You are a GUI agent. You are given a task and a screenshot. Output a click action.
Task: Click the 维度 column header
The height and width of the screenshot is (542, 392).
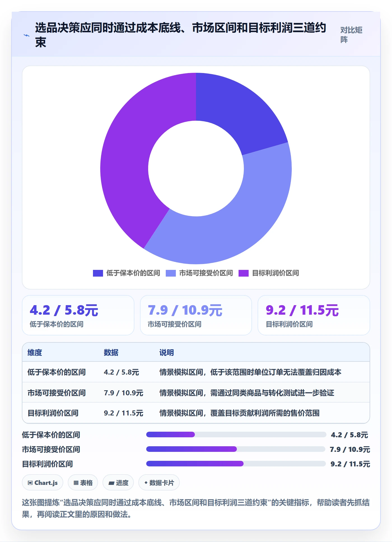35,352
